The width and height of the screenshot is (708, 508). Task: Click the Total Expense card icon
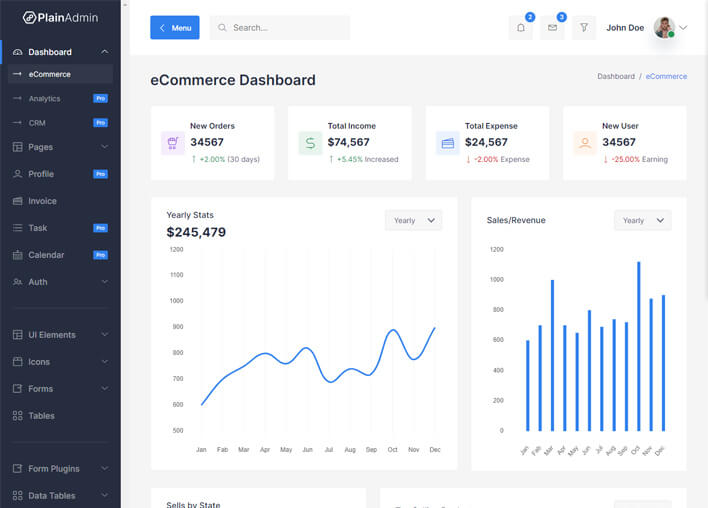coord(447,143)
